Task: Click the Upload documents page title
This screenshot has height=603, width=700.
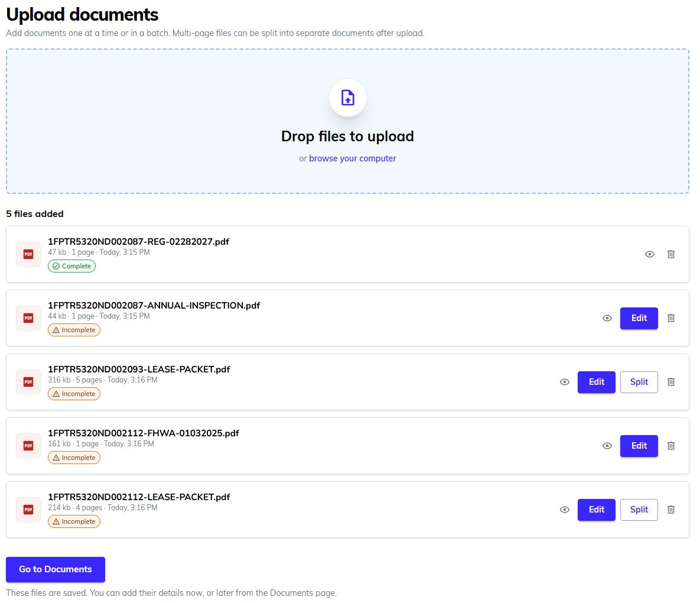Action: point(82,15)
